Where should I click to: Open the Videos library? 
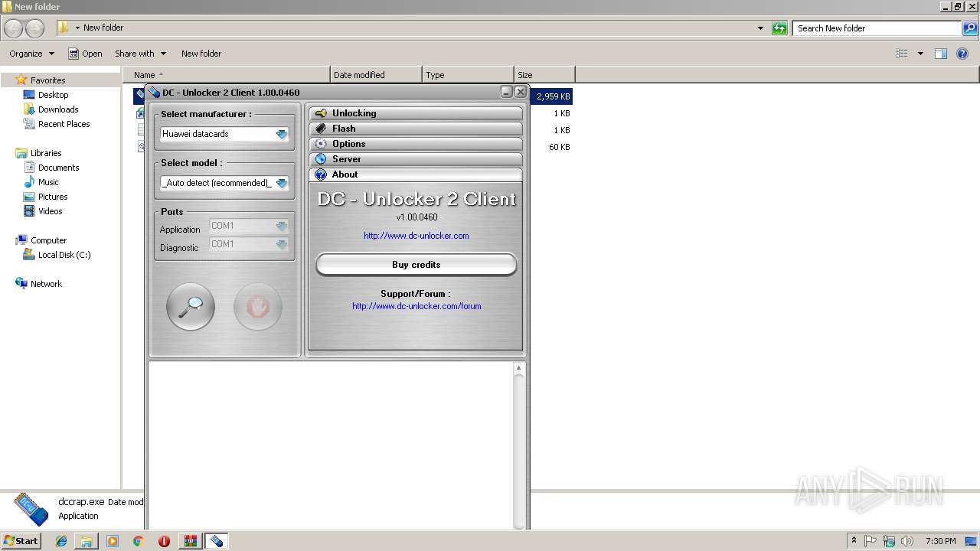(51, 211)
